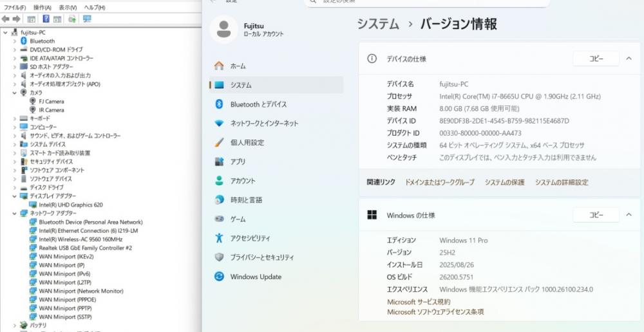Open アプリ settings page
Viewport: 644px width, 332px height.
click(276, 161)
